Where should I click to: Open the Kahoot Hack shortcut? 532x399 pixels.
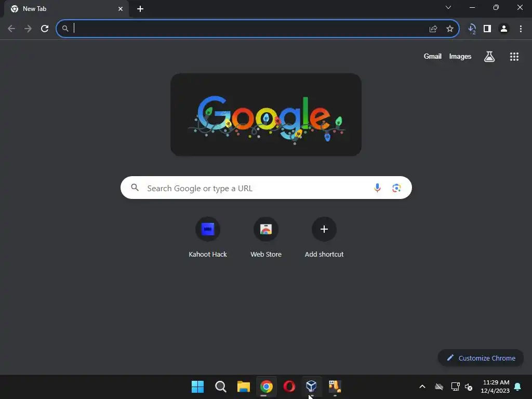tap(208, 237)
